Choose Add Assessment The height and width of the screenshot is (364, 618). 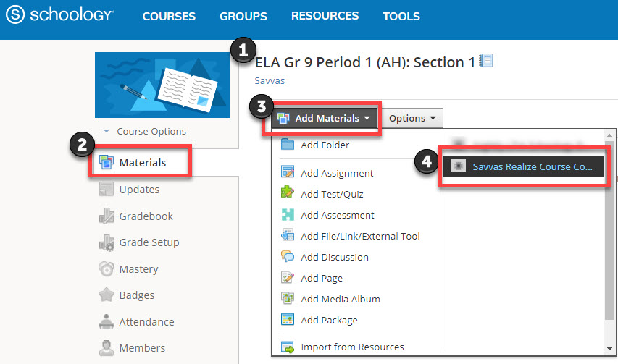338,215
